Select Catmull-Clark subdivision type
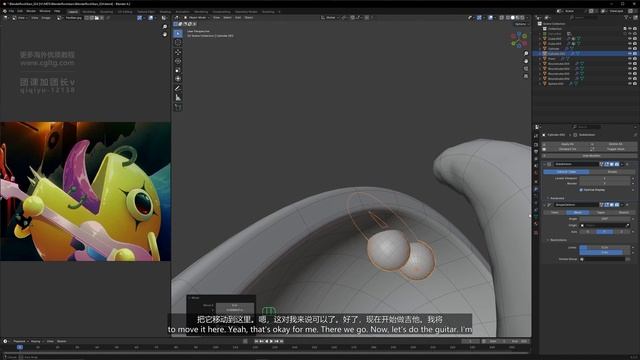This screenshot has width=640, height=360. (566, 172)
